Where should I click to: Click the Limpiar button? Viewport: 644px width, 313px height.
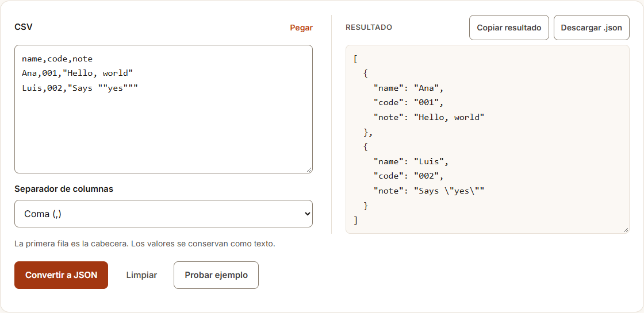pos(141,275)
